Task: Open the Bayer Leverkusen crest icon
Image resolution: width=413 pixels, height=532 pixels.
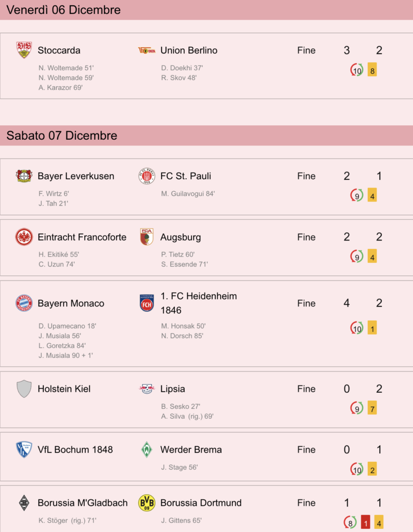Action: tap(24, 176)
